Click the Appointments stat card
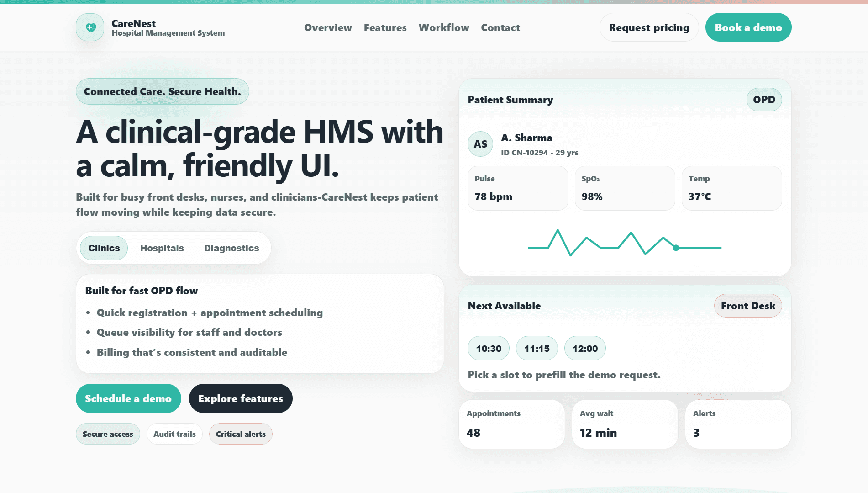 512,424
